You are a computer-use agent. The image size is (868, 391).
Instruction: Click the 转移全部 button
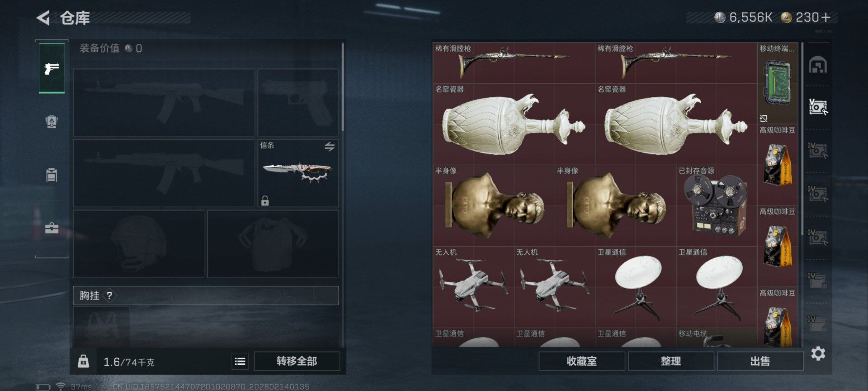pos(297,361)
